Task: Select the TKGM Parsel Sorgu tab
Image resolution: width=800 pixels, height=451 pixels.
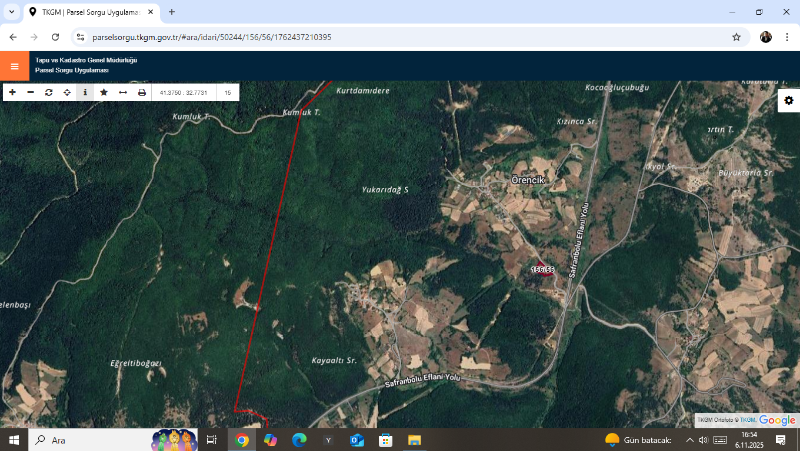Action: pos(84,12)
